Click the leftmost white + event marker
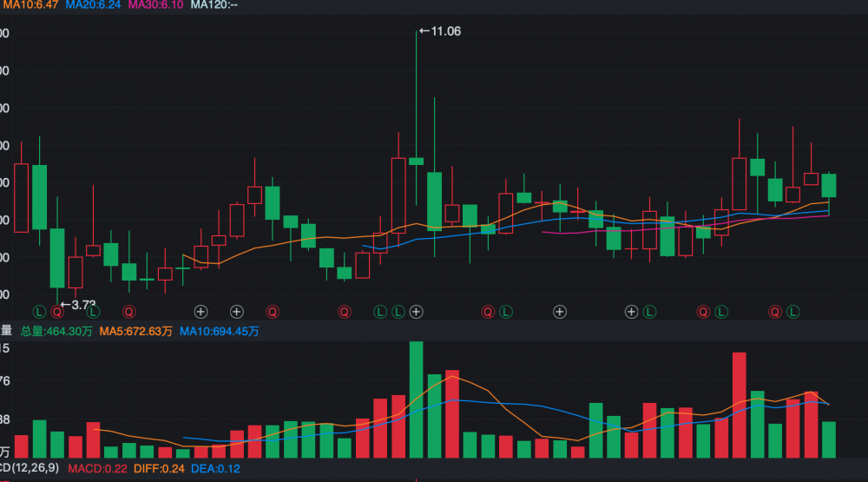This screenshot has height=482, width=868. click(x=201, y=311)
